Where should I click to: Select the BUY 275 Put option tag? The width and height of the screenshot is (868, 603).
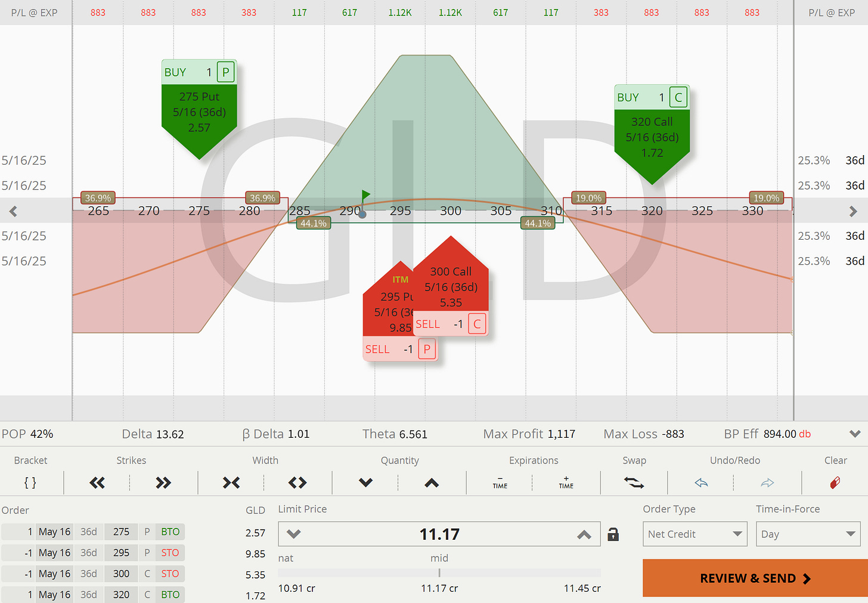coord(199,109)
